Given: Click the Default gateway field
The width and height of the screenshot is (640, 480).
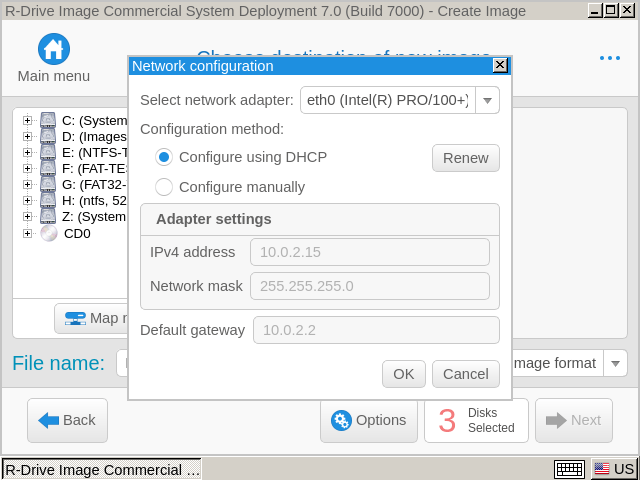Looking at the screenshot, I should pos(376,330).
